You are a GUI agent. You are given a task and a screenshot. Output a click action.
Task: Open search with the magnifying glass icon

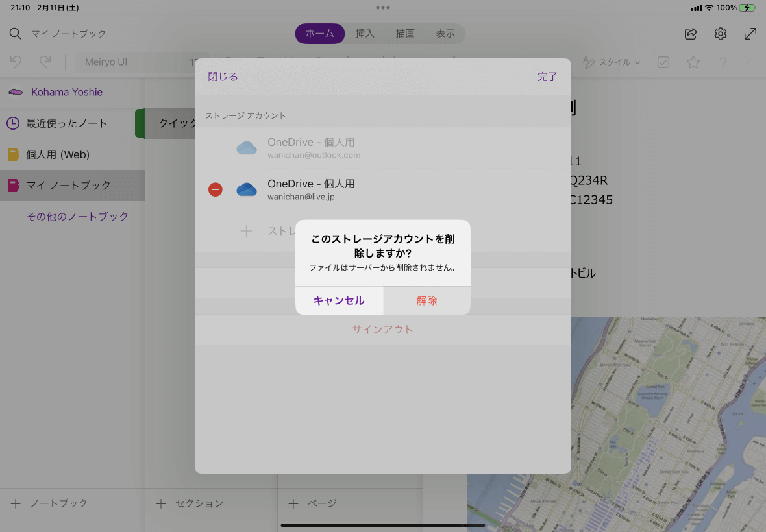[x=14, y=34]
